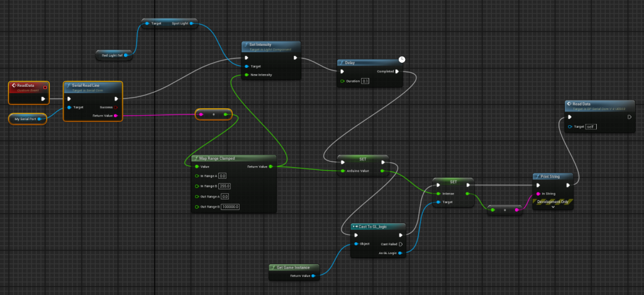Screen dimensions: 644x295
Task: Click the Cast Failed execution pin
Action: point(400,244)
